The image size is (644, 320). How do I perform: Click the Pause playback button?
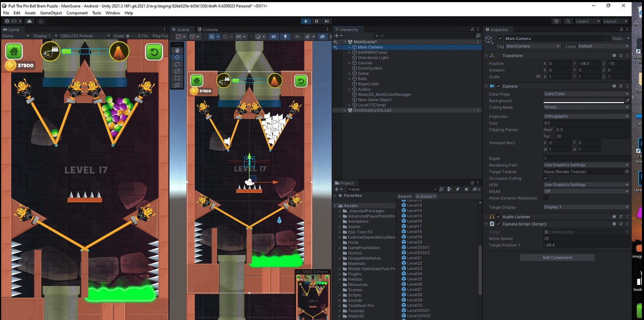pyautogui.click(x=316, y=21)
